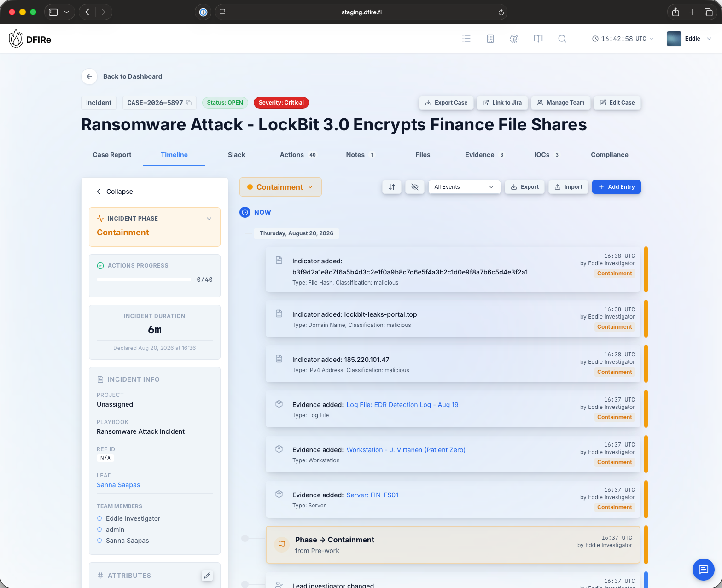This screenshot has width=722, height=588.
Task: Click the Safari sidebar toggle icon
Action: [53, 12]
